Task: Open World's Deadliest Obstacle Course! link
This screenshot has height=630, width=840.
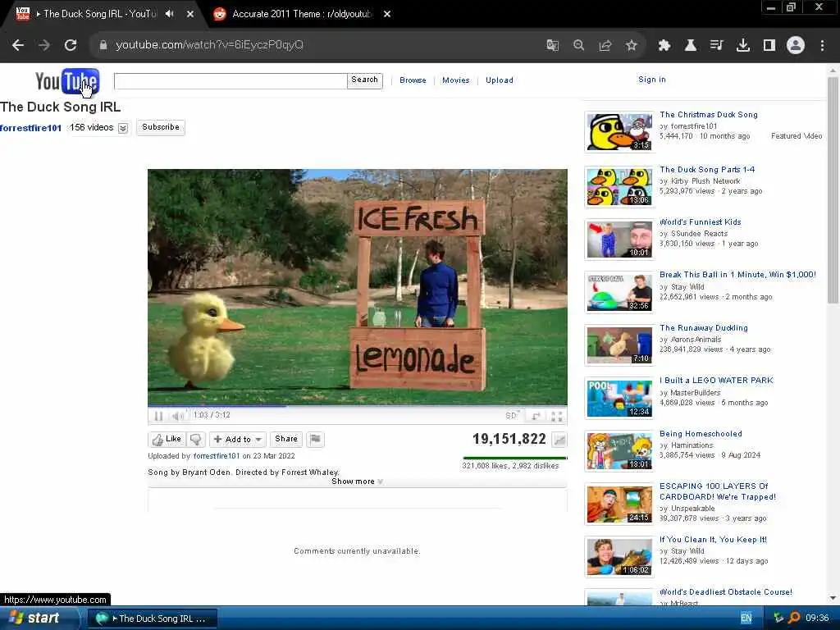Action: [726, 592]
